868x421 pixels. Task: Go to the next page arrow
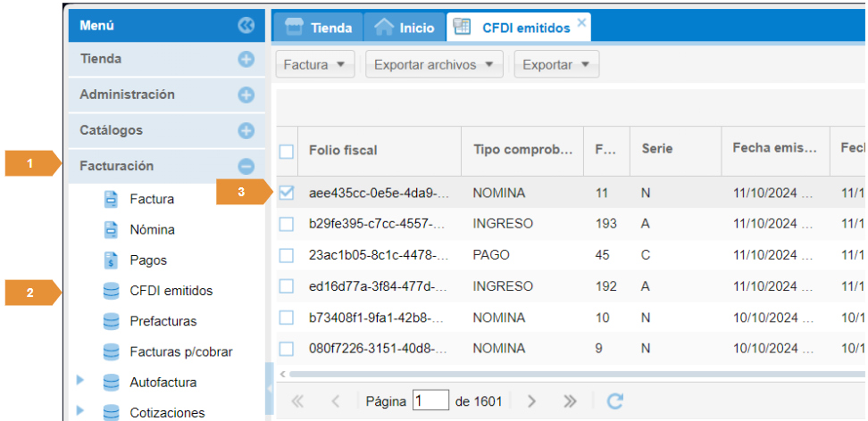[531, 401]
